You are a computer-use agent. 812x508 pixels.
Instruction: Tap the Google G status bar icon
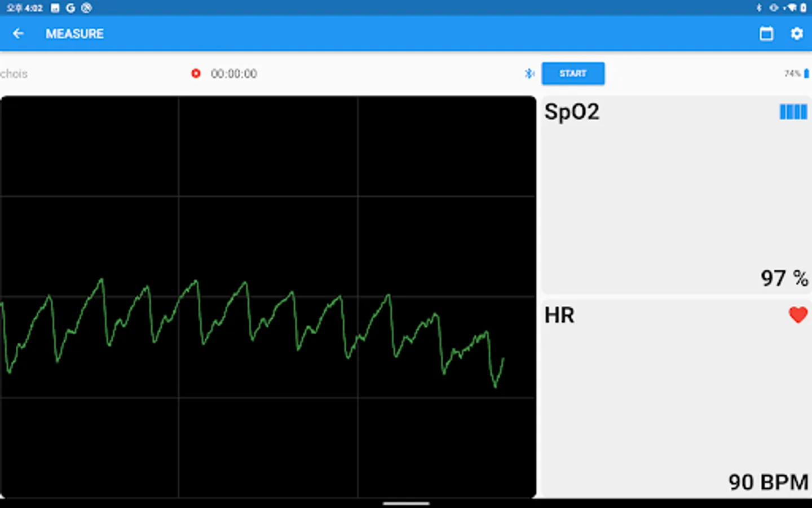click(x=70, y=8)
